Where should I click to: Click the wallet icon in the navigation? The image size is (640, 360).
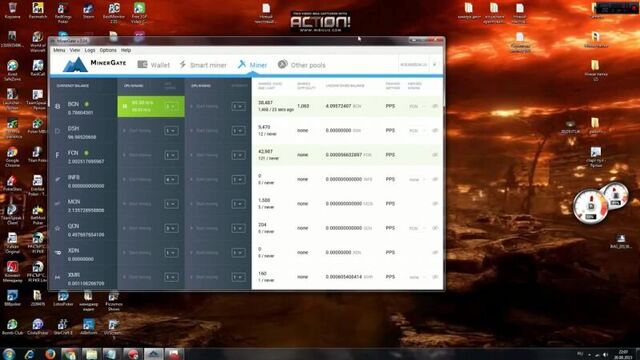coord(142,64)
